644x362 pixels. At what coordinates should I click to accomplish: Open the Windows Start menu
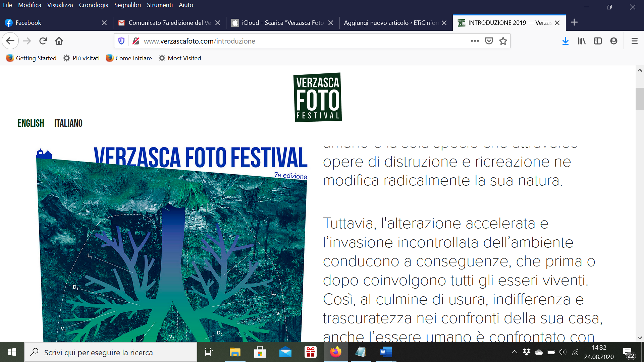[x=12, y=352]
